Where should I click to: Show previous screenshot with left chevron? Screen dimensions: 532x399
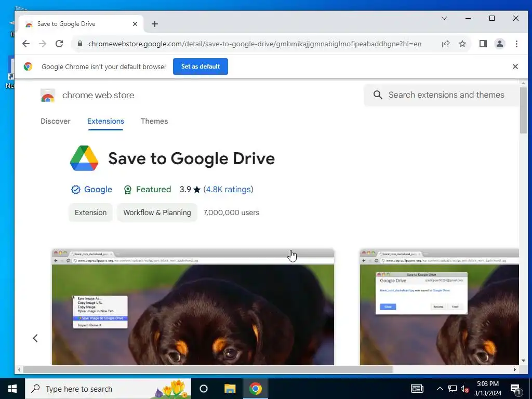(x=35, y=338)
